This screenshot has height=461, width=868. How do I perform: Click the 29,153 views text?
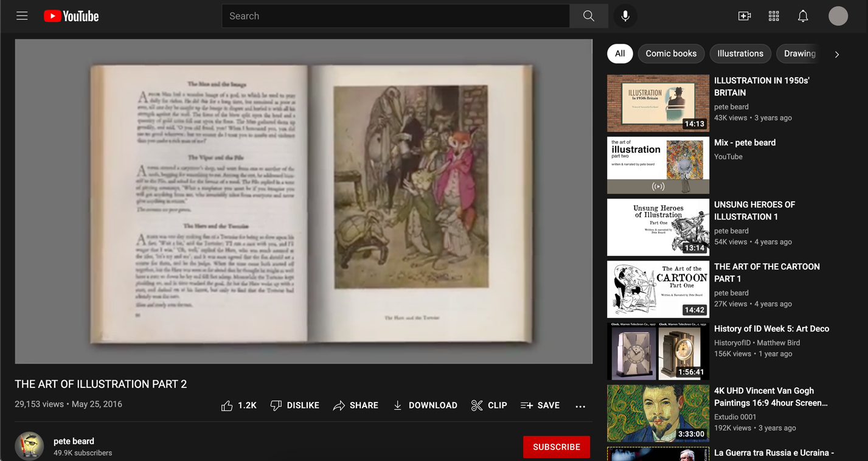tap(39, 404)
